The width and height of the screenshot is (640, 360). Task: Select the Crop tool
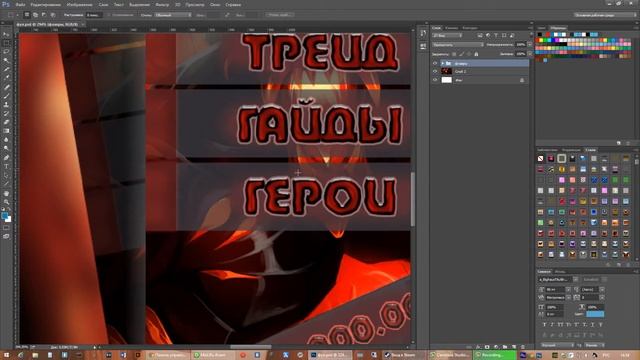(6, 69)
